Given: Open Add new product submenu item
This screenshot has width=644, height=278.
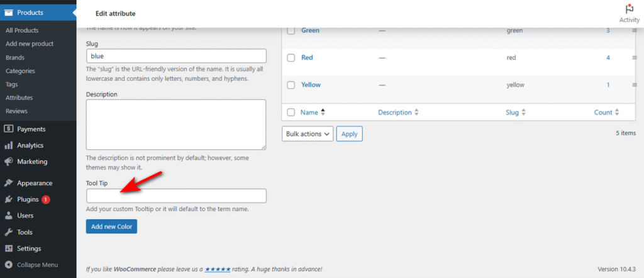Looking at the screenshot, I should point(30,43).
